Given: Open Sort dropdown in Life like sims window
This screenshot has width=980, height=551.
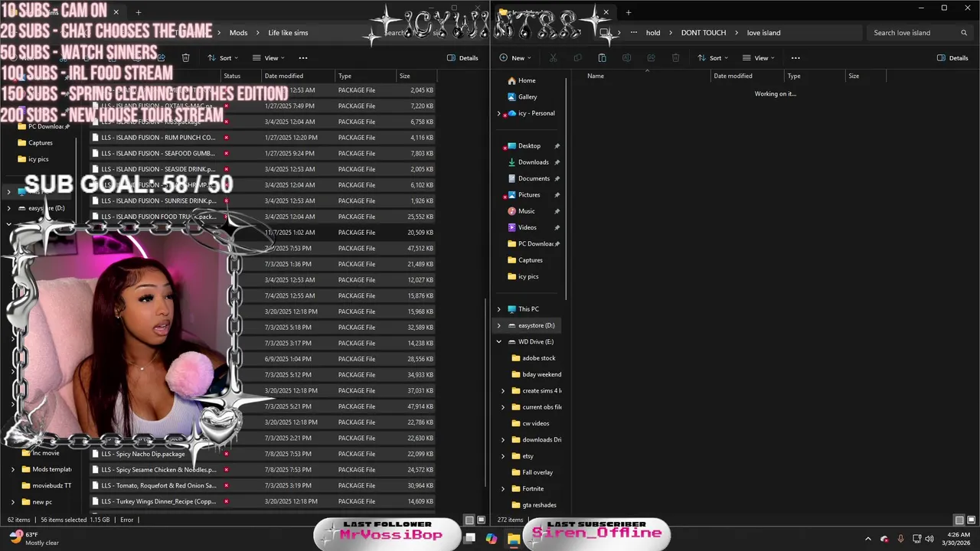Looking at the screenshot, I should 223,58.
